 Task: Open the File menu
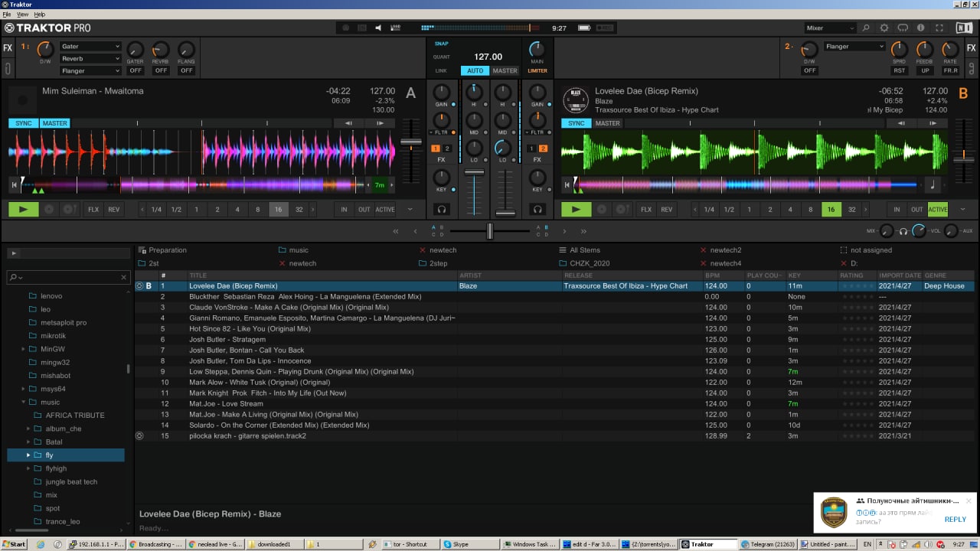point(7,15)
